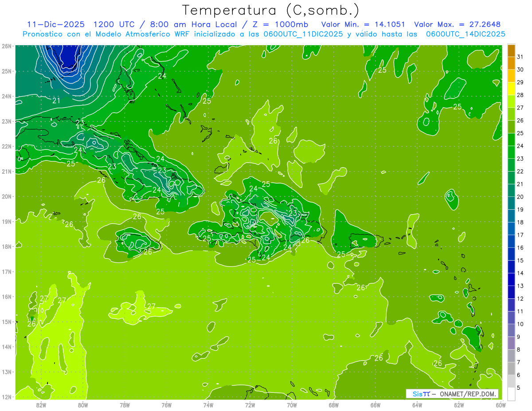The height and width of the screenshot is (411, 532).
Task: Click the color scale value "29"
Action: tap(520, 82)
